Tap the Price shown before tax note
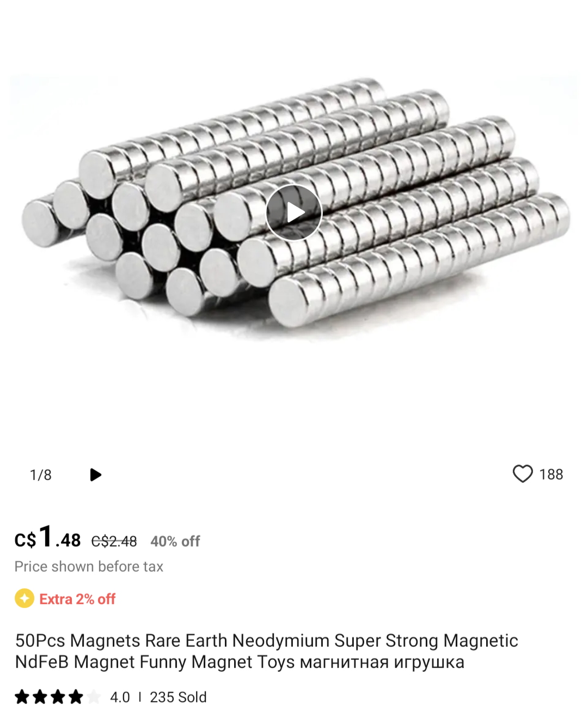The height and width of the screenshot is (722, 588). pos(89,567)
